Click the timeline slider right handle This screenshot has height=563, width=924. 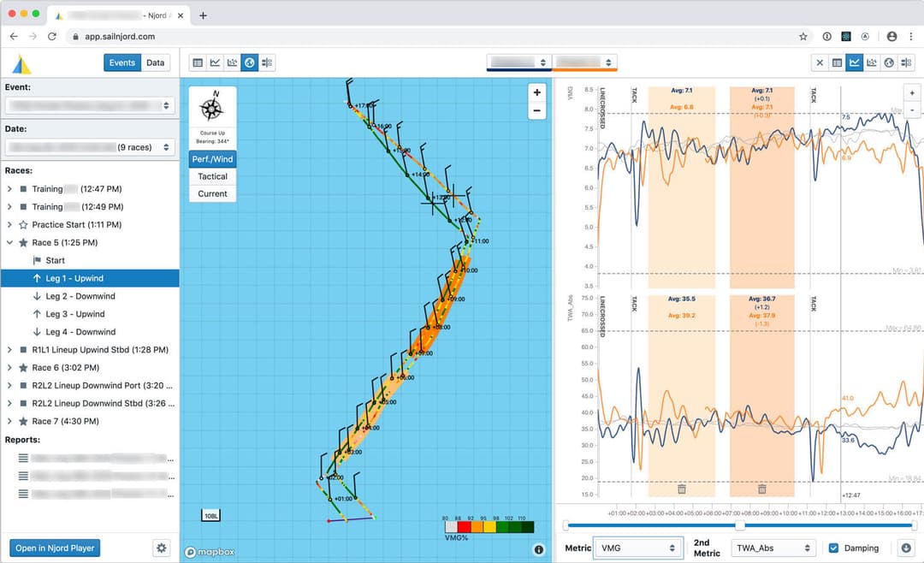click(914, 525)
